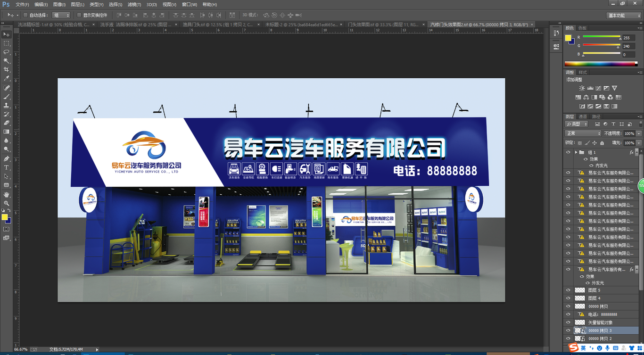The image size is (644, 355).
Task: Click the G channel slider
Action: click(x=601, y=46)
